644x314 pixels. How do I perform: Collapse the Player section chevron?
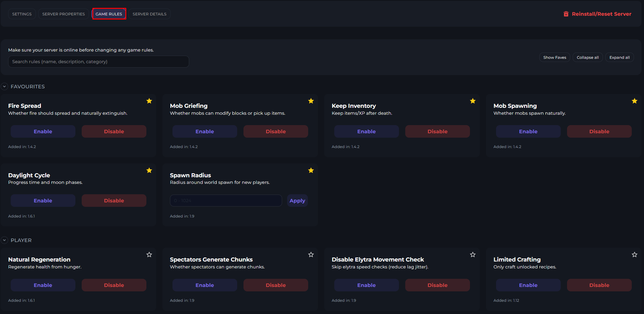[4, 240]
